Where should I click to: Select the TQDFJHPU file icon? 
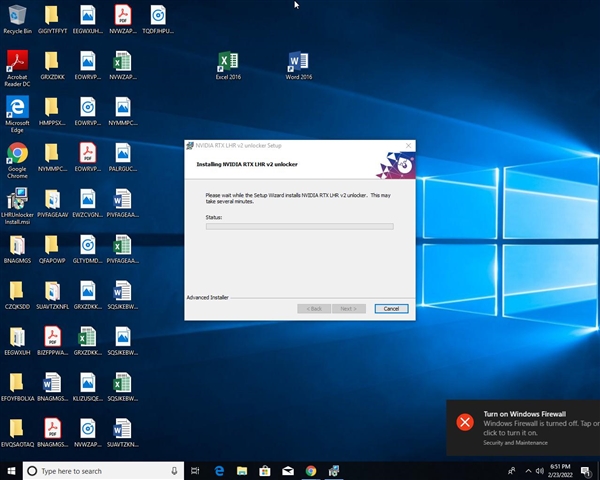[x=157, y=15]
